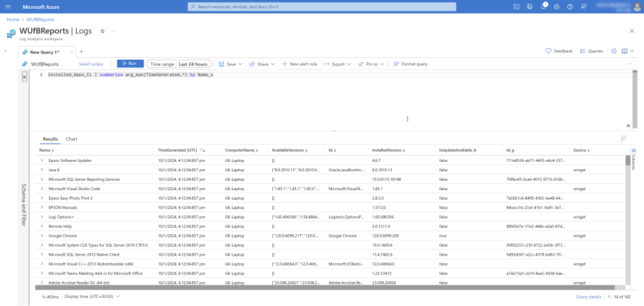
Task: Favorite WUfBReports with the star icon
Action: [x=103, y=31]
